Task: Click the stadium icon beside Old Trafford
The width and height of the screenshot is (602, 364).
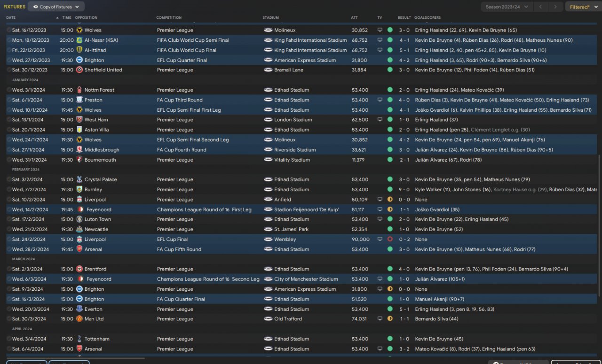Action: coord(269,319)
